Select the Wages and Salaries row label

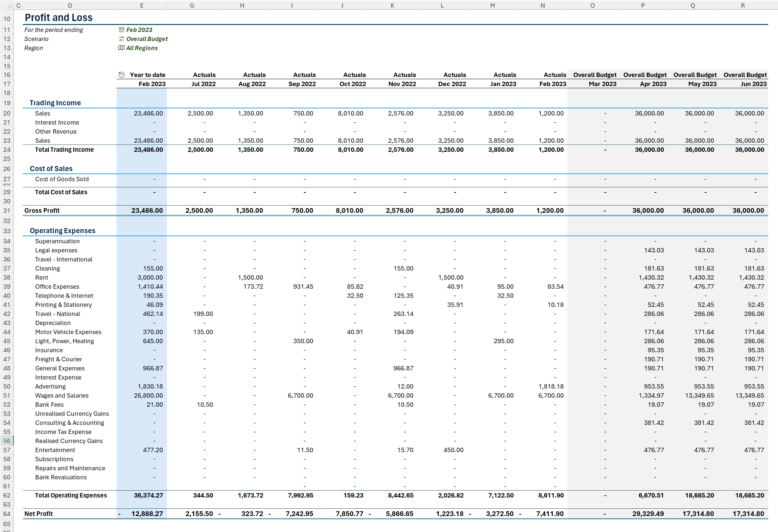point(62,395)
